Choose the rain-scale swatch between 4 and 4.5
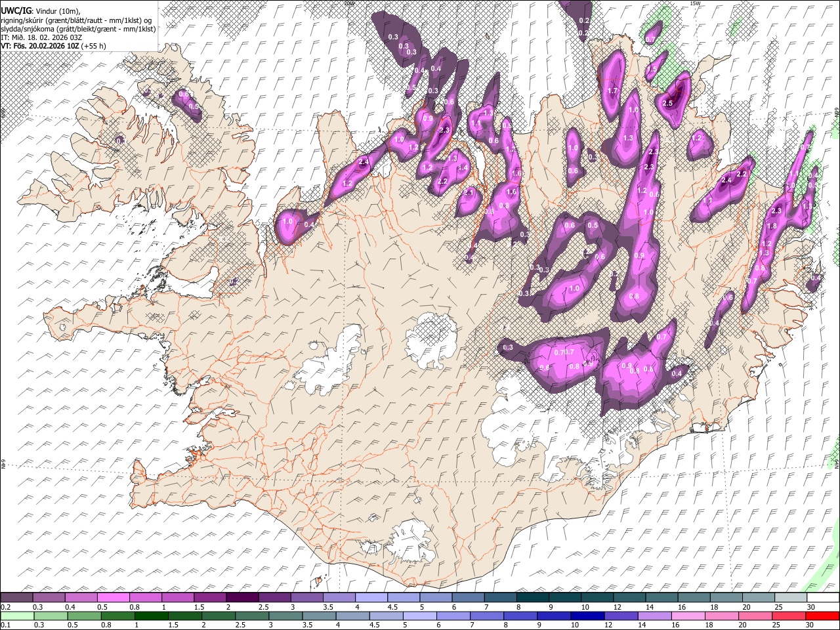 coord(352,616)
